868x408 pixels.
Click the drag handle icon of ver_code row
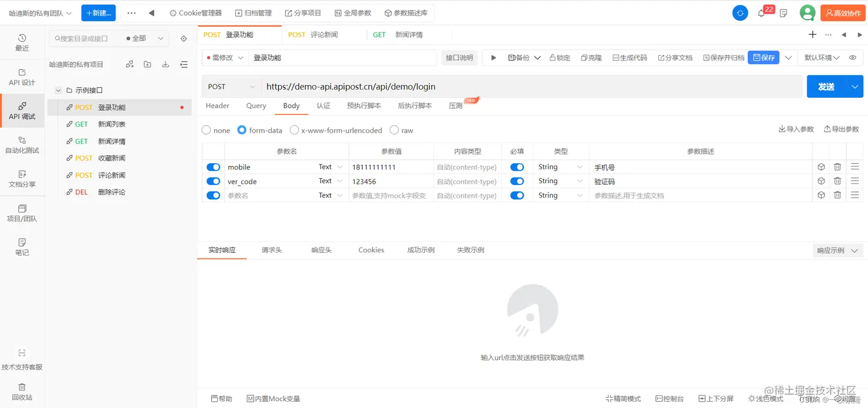855,181
